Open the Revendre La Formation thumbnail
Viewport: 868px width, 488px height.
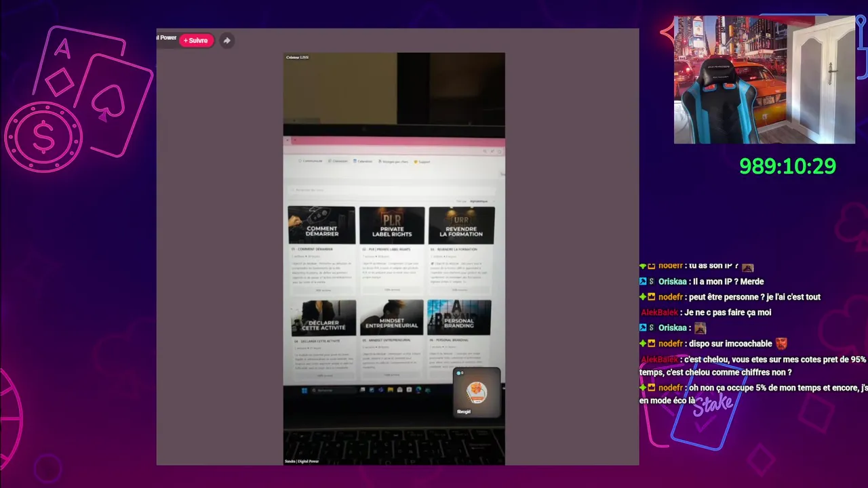461,226
